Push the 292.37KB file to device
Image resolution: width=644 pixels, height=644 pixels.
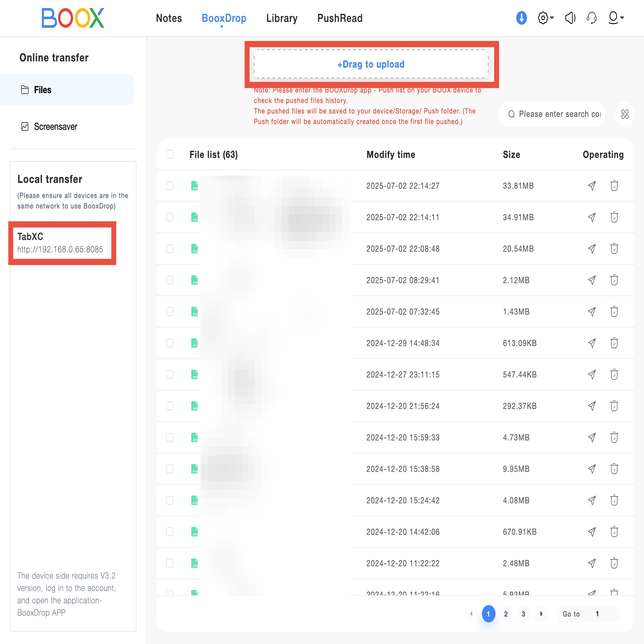coord(592,406)
